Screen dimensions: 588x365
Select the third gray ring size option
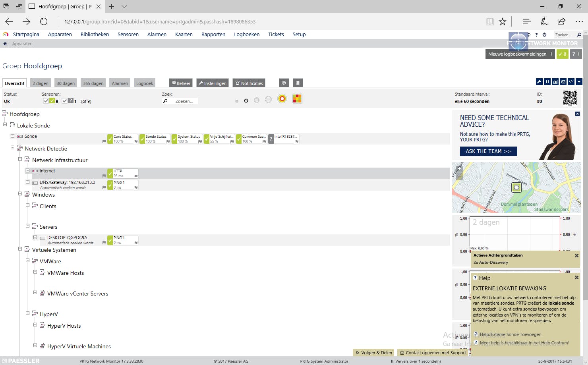[257, 100]
